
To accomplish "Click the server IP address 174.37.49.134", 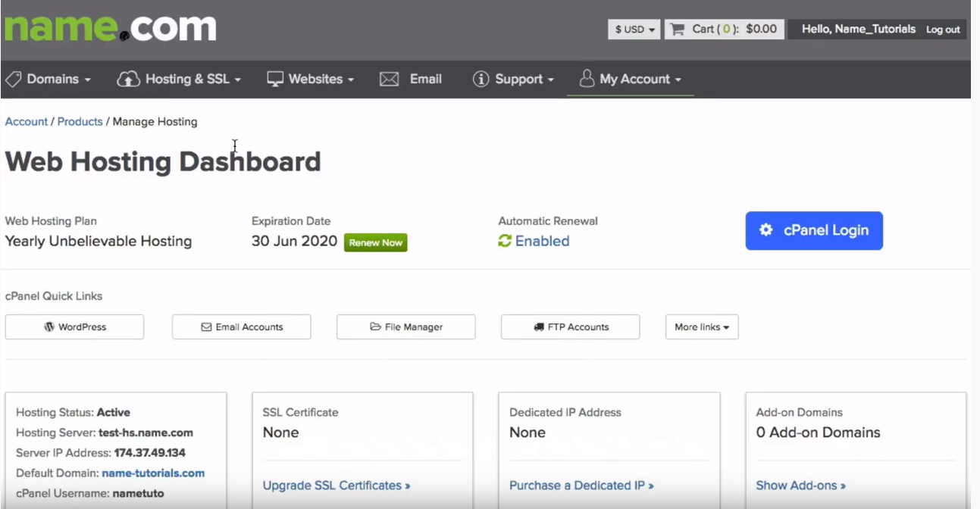I will click(149, 453).
